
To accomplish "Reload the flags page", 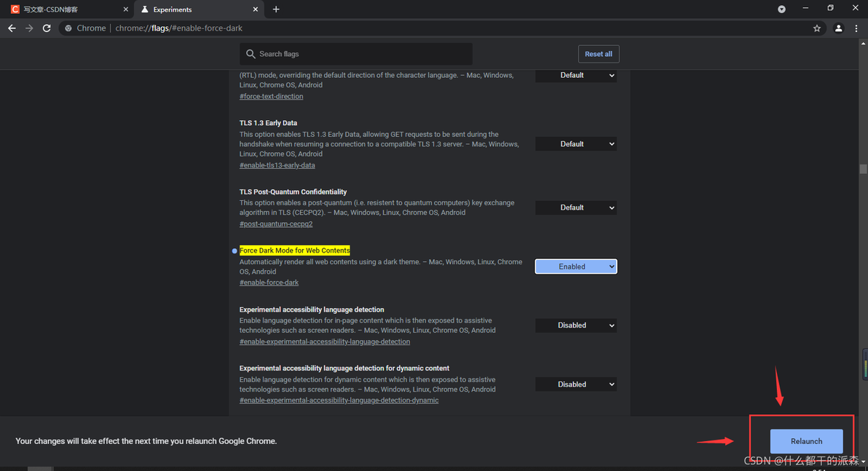I will (x=47, y=28).
